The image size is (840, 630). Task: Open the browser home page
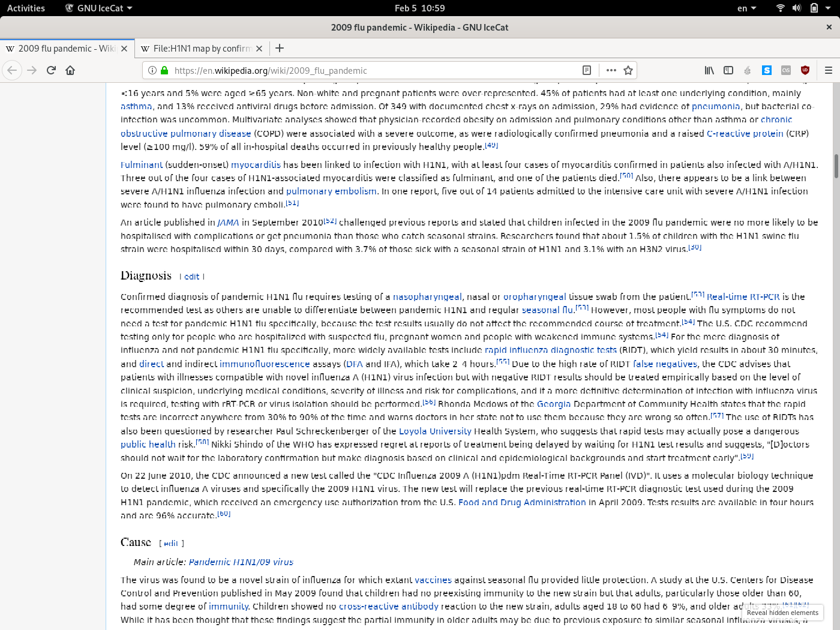point(70,70)
